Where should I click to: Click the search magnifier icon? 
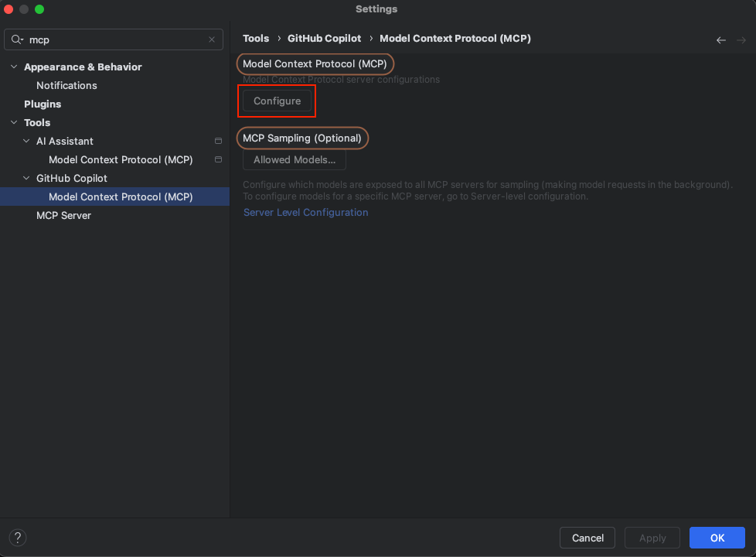[x=17, y=39]
